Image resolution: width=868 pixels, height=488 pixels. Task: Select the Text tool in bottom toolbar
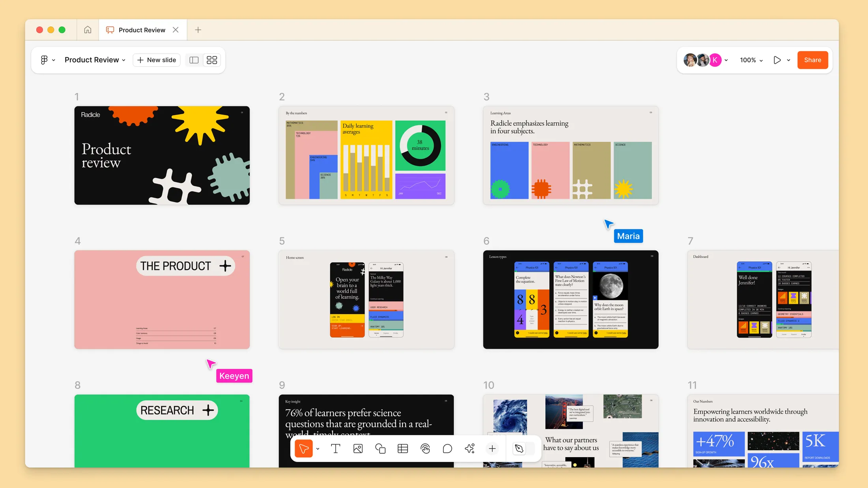point(335,449)
